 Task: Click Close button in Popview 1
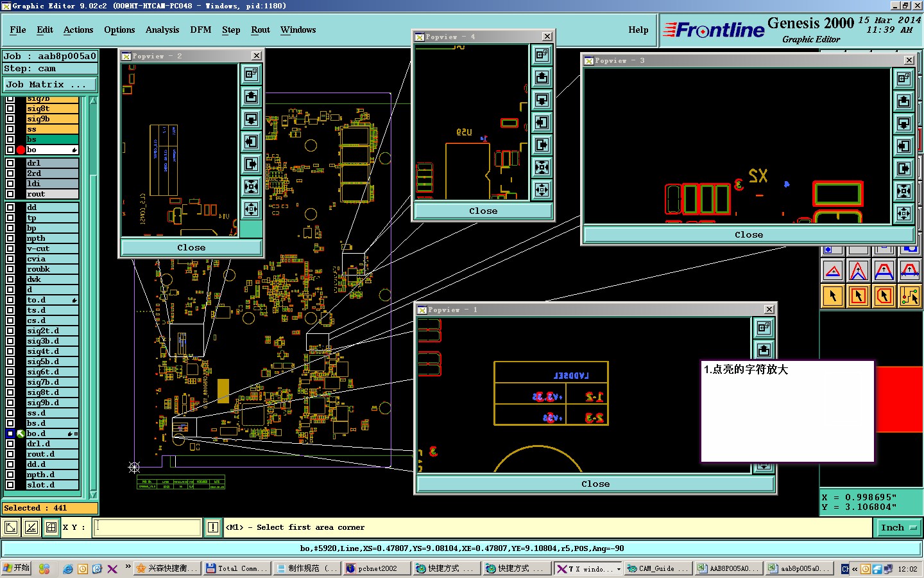[595, 484]
